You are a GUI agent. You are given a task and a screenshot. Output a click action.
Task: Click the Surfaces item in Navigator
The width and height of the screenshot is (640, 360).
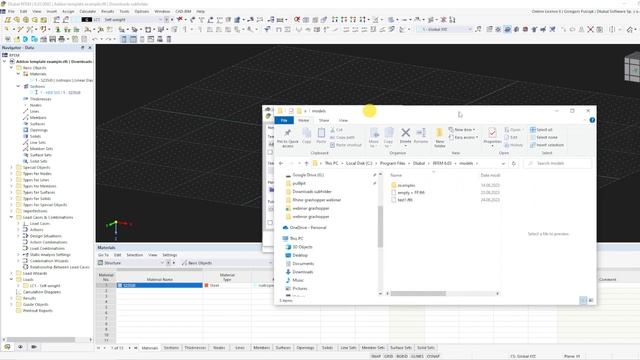pos(37,124)
